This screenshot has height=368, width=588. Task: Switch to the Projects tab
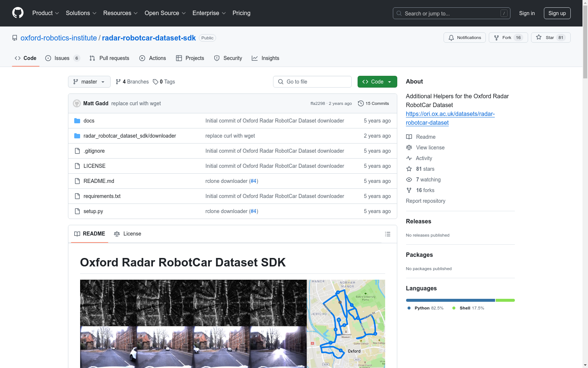[x=190, y=58]
